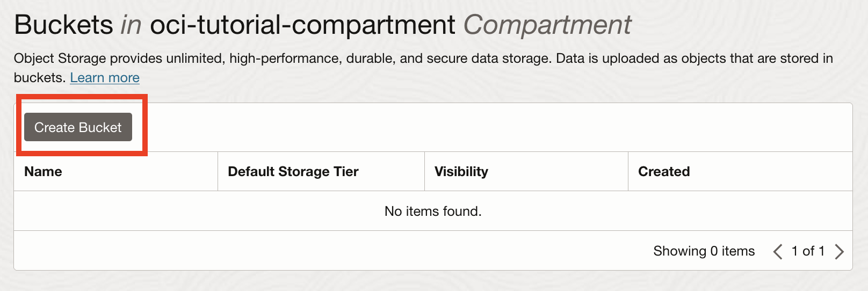Click the italic "Compartment" heading word
868x291 pixels.
(547, 25)
